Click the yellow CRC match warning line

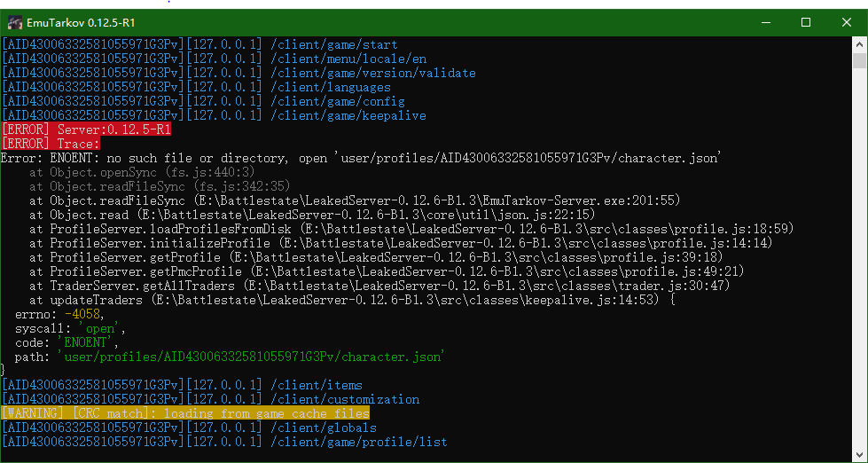click(x=185, y=413)
